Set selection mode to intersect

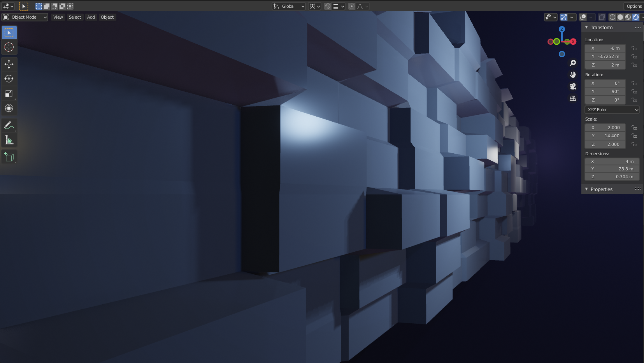point(70,6)
